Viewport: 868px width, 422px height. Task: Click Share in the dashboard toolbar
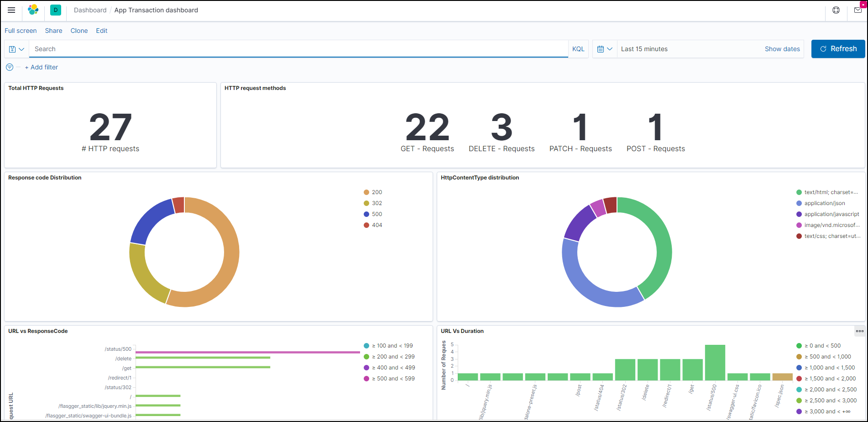click(x=53, y=31)
